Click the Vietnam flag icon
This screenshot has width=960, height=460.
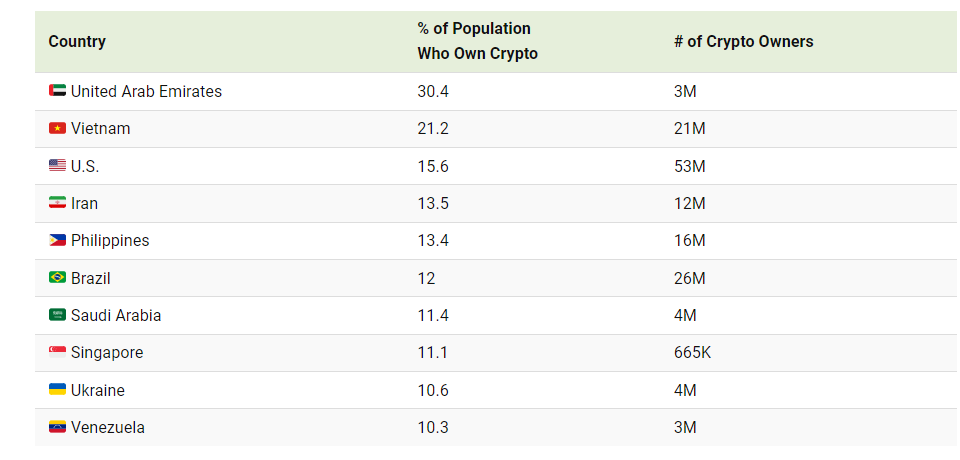tap(57, 129)
